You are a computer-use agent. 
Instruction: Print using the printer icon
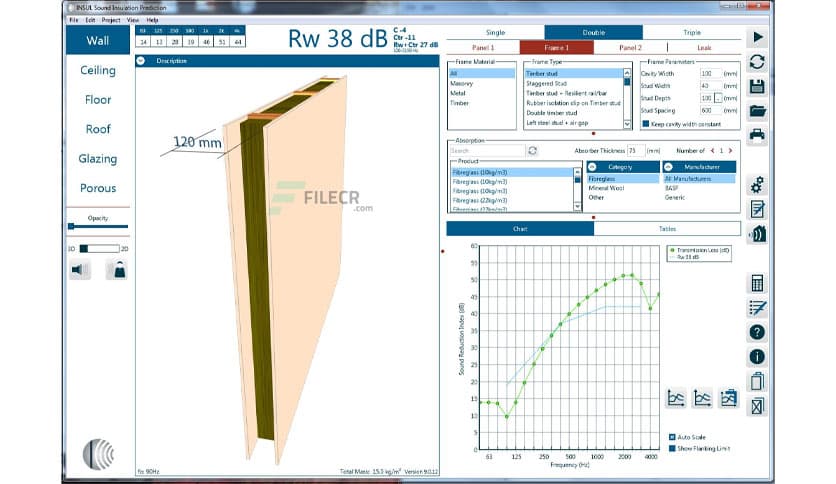point(758,135)
